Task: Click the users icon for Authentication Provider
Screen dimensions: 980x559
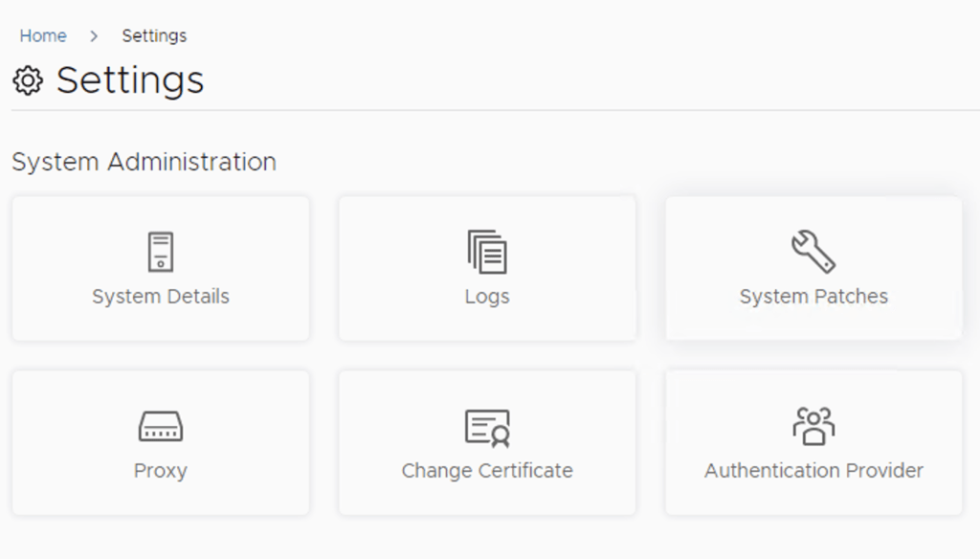Action: tap(813, 426)
